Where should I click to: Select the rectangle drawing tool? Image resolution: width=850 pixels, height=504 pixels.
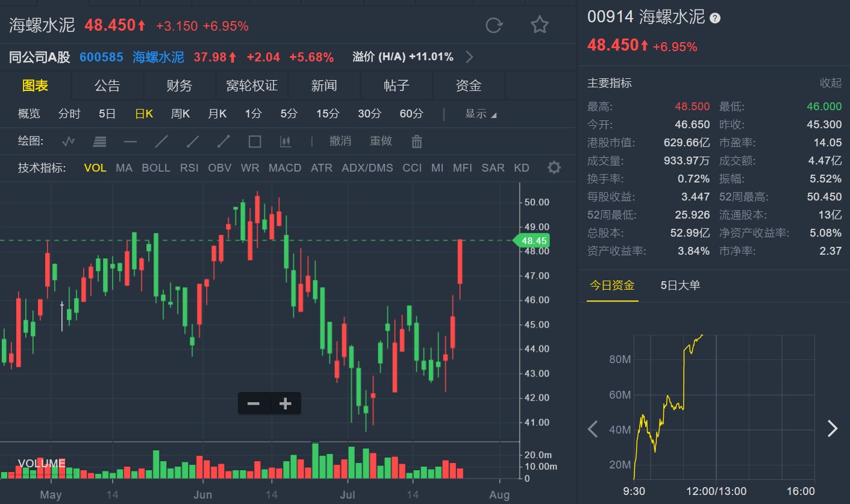255,142
